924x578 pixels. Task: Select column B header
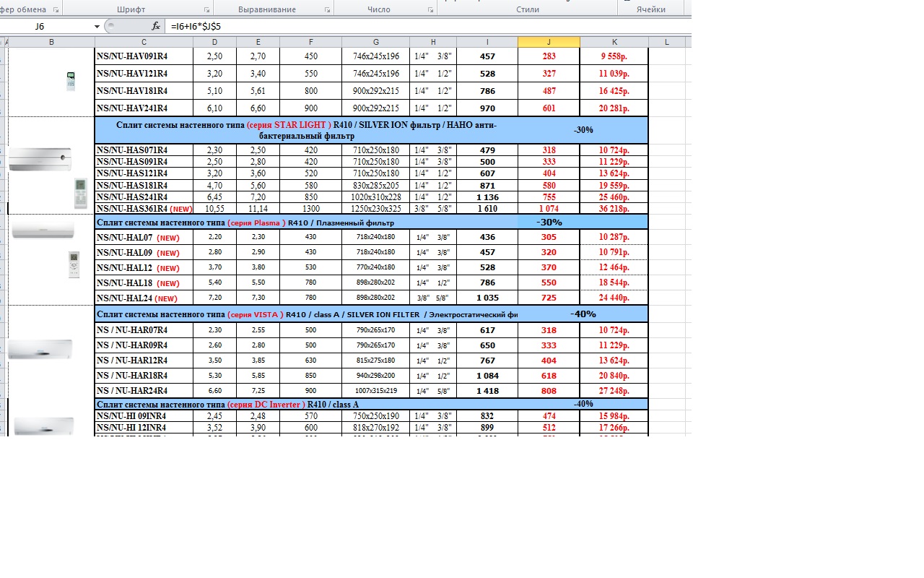51,42
